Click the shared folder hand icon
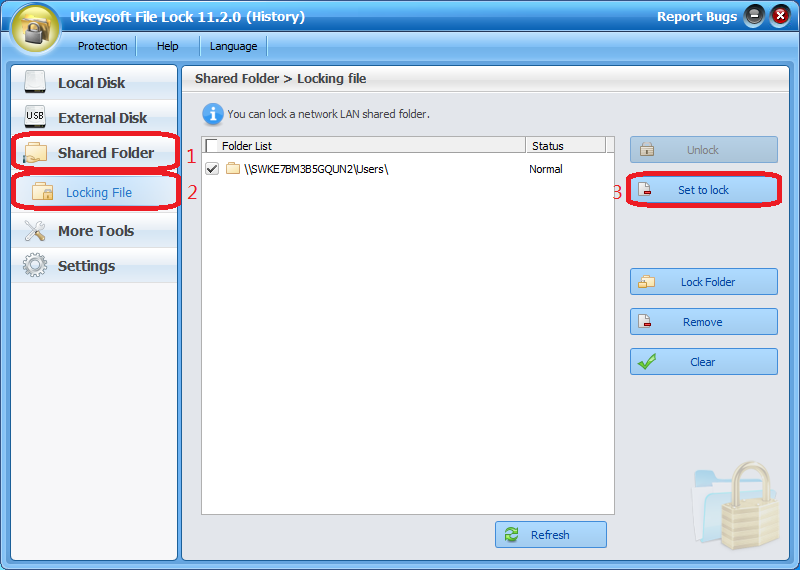 tap(35, 153)
